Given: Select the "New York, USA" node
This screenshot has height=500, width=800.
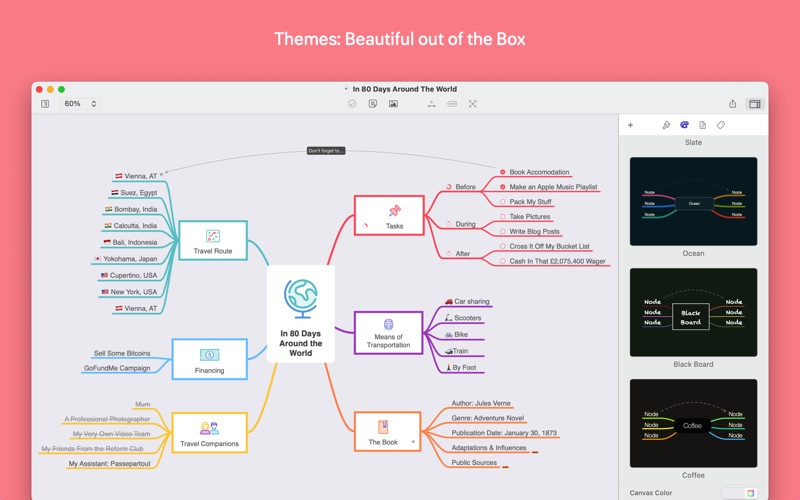Looking at the screenshot, I should click(129, 292).
